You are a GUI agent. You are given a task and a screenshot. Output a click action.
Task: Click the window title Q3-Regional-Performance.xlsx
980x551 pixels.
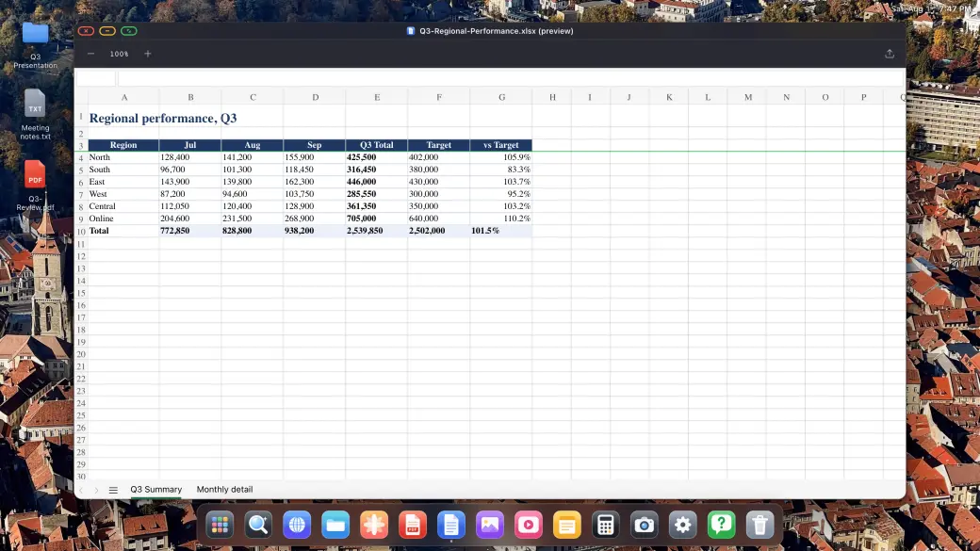[x=497, y=30]
